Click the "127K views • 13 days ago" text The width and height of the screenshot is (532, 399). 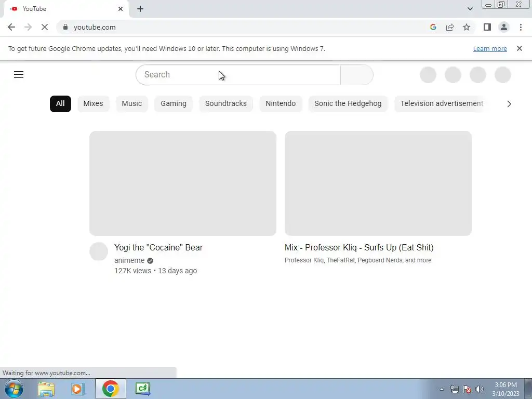point(156,271)
